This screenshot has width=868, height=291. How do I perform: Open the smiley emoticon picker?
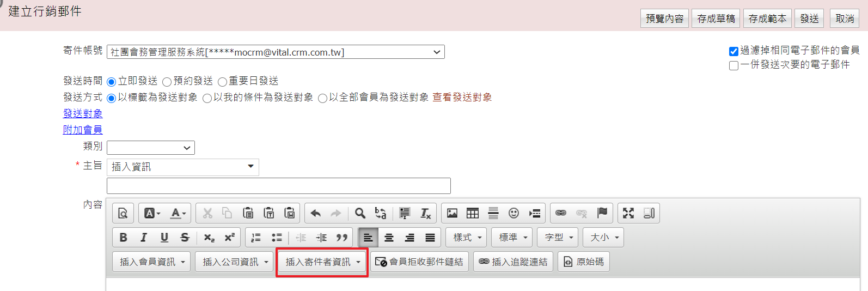[x=514, y=213]
